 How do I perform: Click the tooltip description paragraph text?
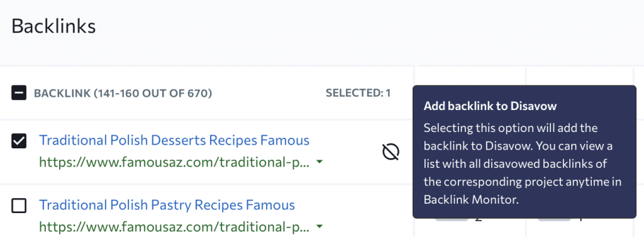523,163
